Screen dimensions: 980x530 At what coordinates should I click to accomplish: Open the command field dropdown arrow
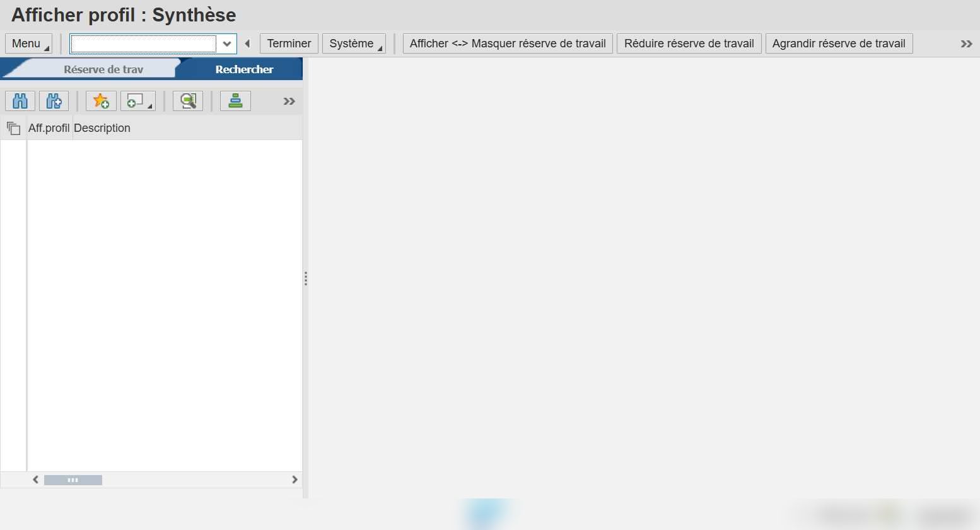(x=227, y=44)
